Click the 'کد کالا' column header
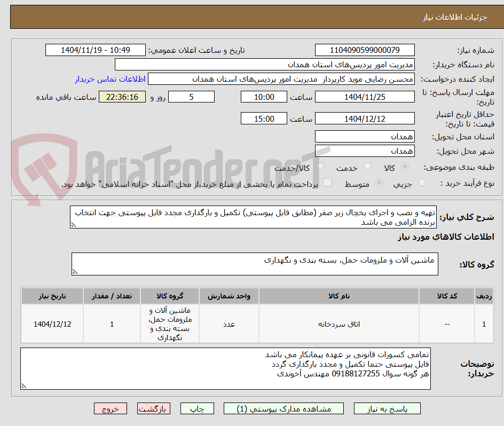The height and width of the screenshot is (426, 504). (x=447, y=296)
